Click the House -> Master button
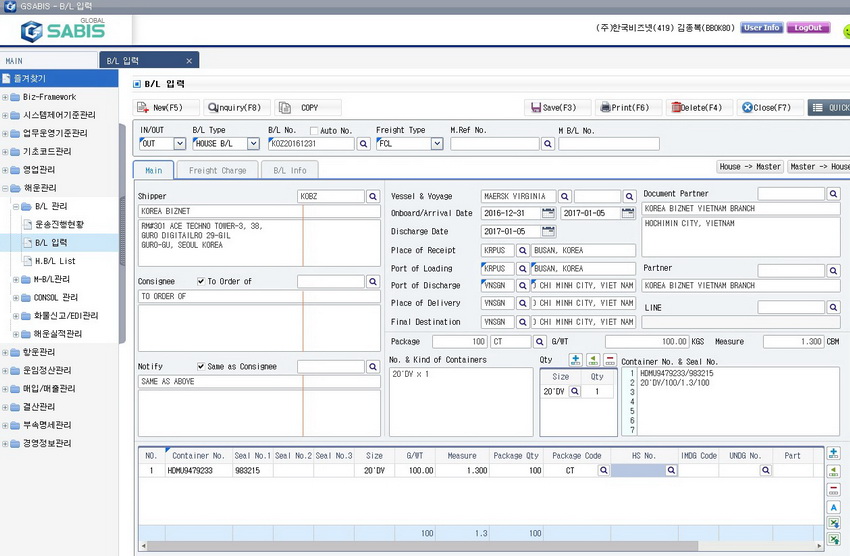This screenshot has height=556, width=850. (x=749, y=167)
